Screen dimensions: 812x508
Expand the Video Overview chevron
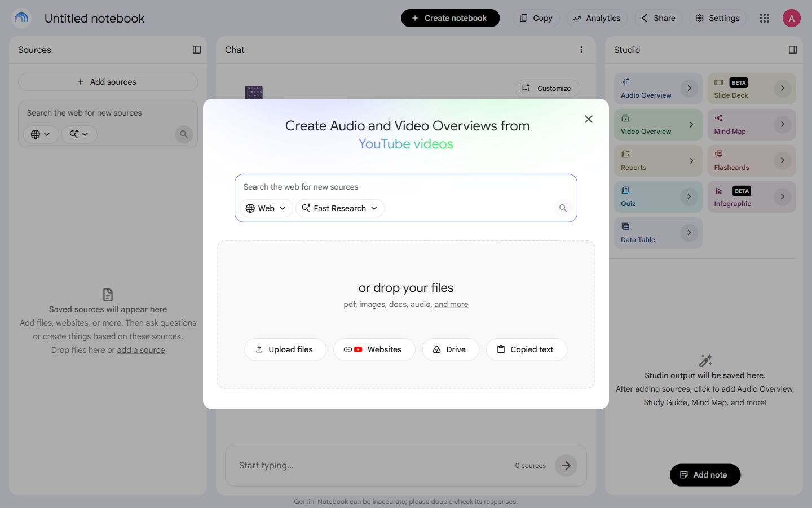[691, 124]
